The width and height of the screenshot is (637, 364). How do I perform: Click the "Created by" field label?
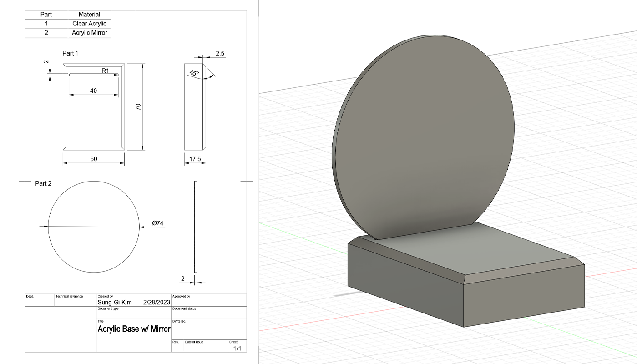pos(105,296)
